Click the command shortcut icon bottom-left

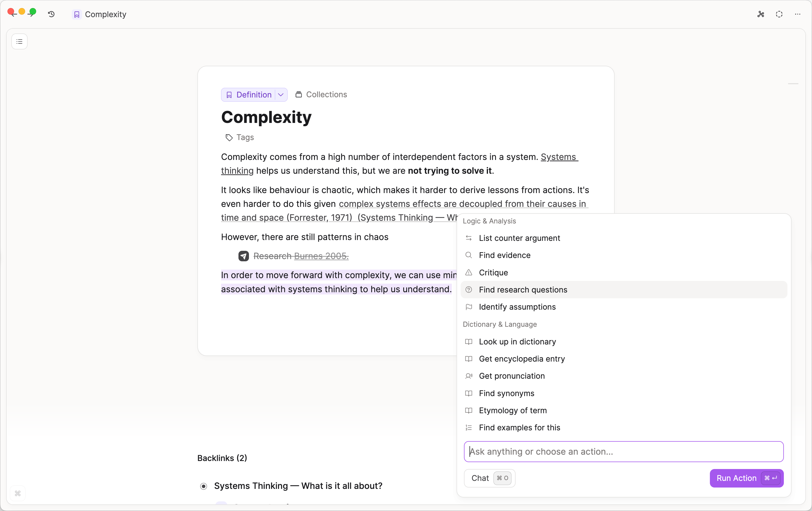[x=18, y=493]
